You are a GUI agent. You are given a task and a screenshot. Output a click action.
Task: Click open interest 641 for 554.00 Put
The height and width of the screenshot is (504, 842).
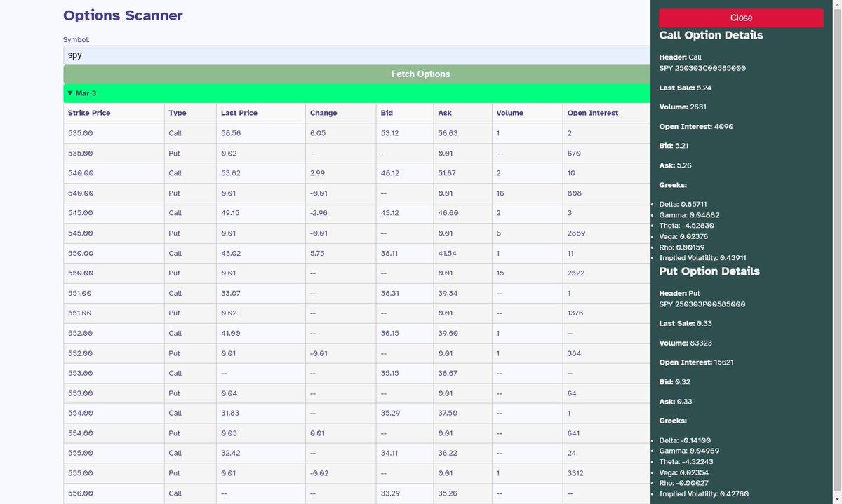click(574, 433)
